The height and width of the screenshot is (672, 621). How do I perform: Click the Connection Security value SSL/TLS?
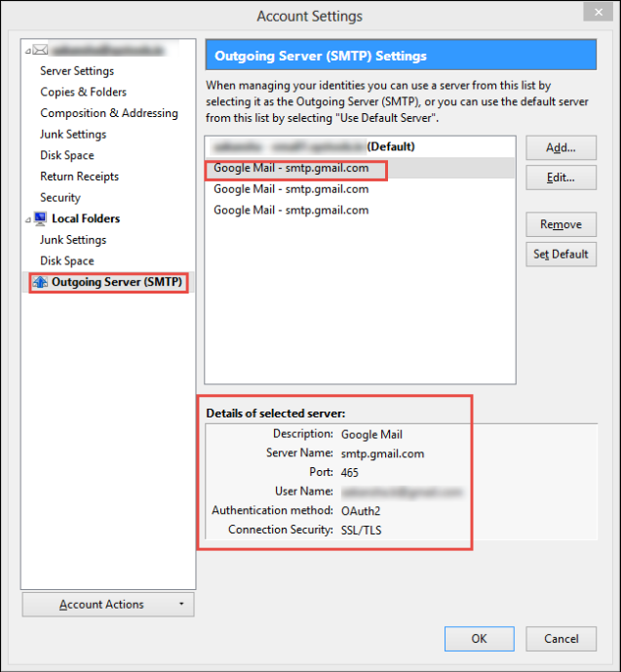361,531
